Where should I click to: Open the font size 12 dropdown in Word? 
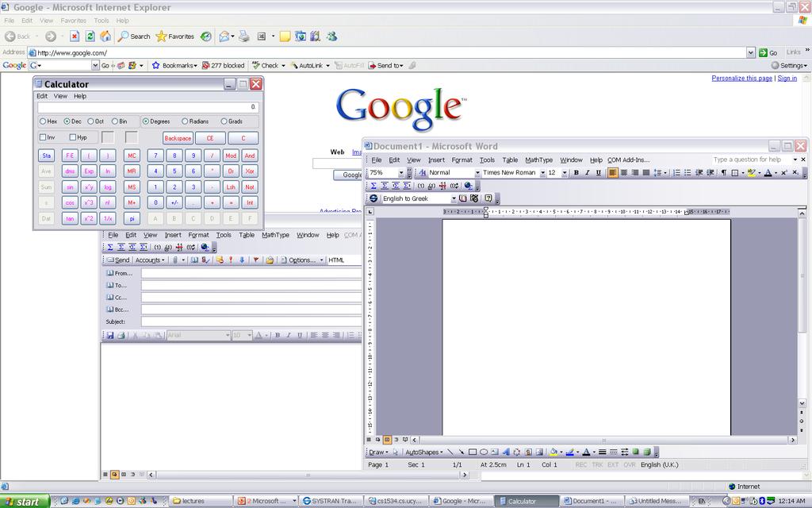pyautogui.click(x=565, y=172)
